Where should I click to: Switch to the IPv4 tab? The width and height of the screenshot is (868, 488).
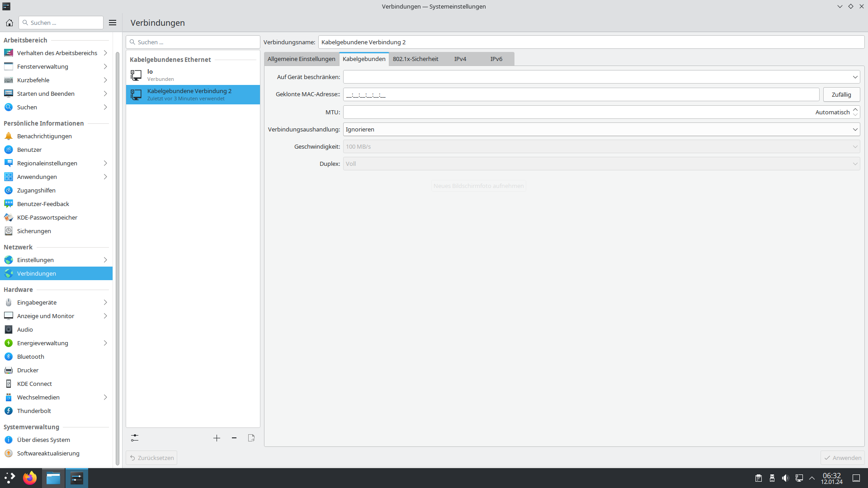tap(460, 59)
